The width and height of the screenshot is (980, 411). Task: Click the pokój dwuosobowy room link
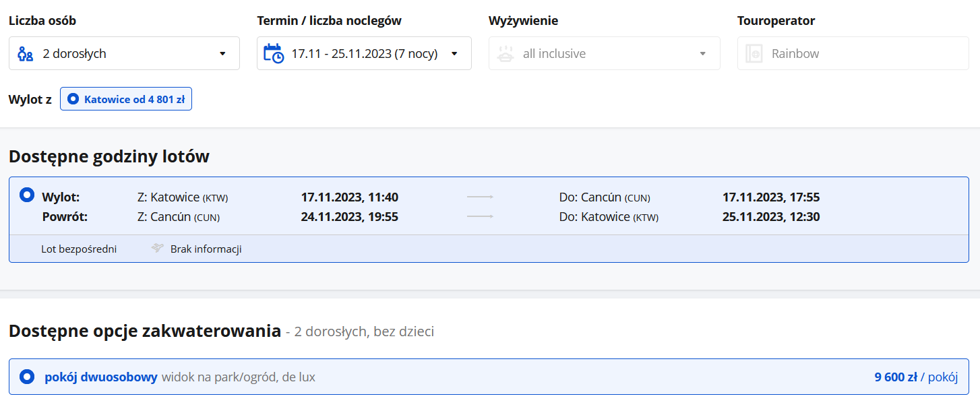101,377
